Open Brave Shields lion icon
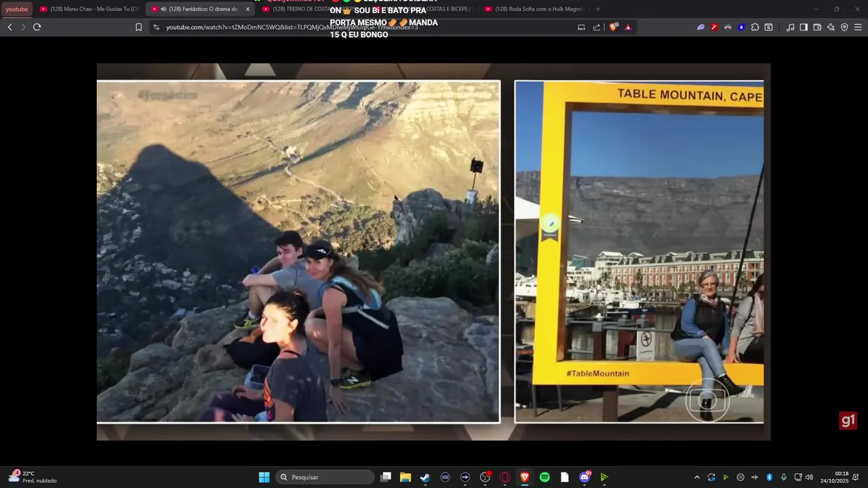This screenshot has height=488, width=868. pyautogui.click(x=614, y=27)
